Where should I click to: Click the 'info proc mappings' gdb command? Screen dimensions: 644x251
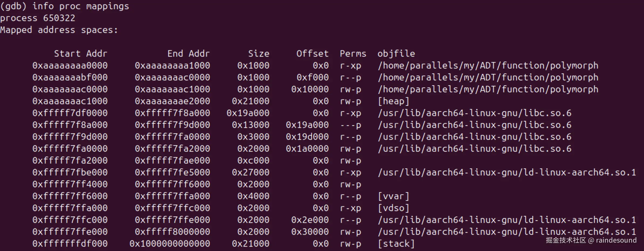[81, 6]
